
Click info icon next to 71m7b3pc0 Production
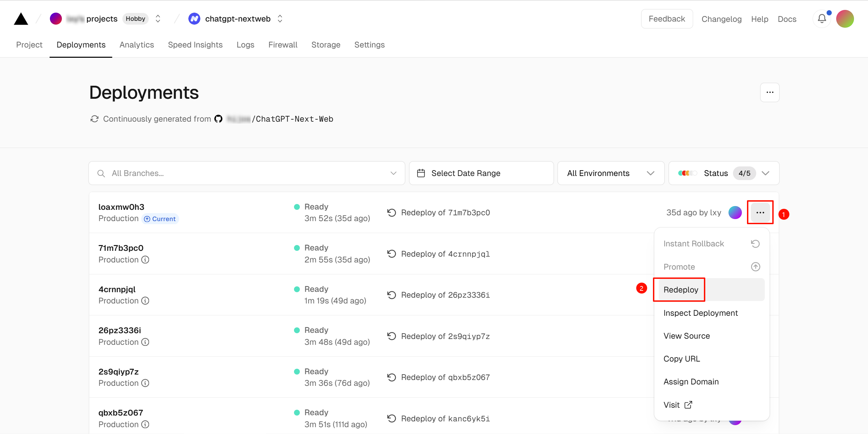pos(145,260)
